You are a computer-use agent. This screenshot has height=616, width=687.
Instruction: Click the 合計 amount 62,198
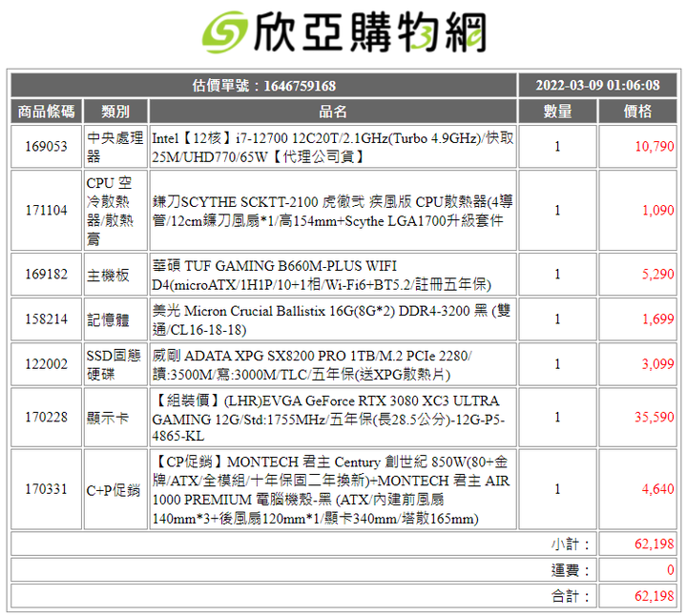[x=655, y=596]
